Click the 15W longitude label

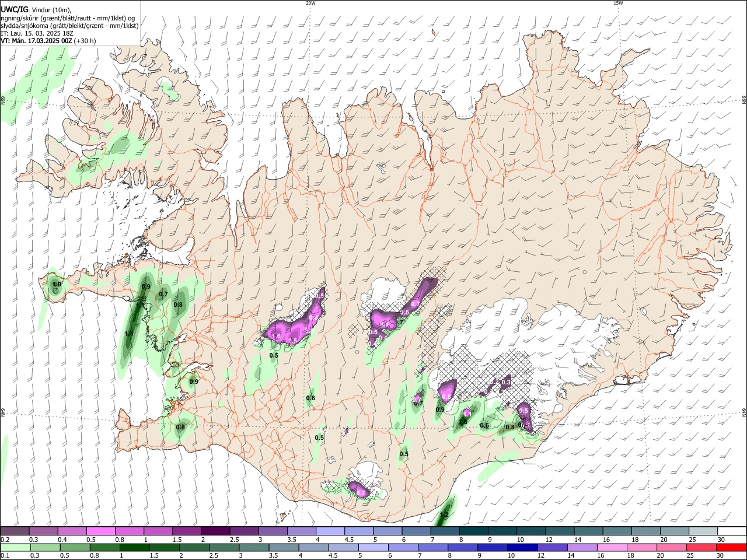[619, 2]
